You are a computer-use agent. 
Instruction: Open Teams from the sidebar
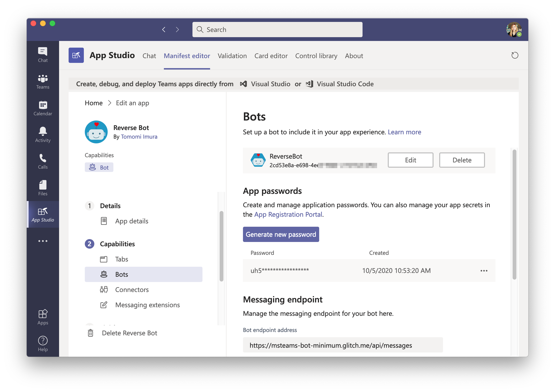click(x=43, y=81)
